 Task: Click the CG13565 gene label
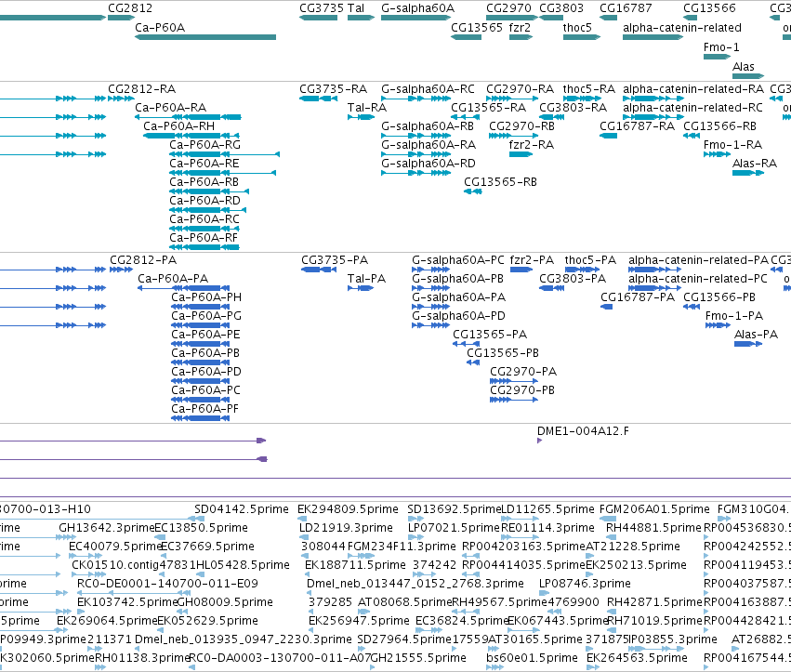[x=477, y=28]
